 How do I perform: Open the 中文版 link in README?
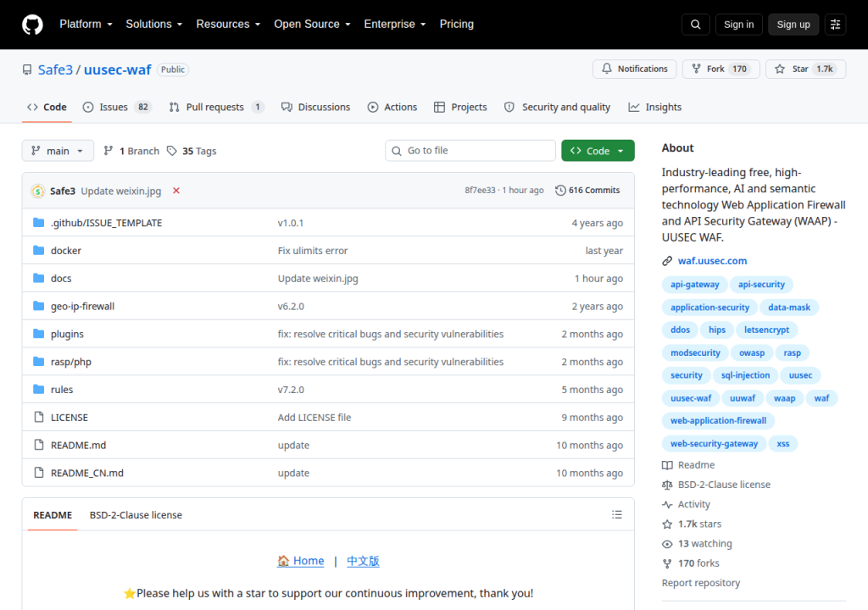(x=363, y=561)
